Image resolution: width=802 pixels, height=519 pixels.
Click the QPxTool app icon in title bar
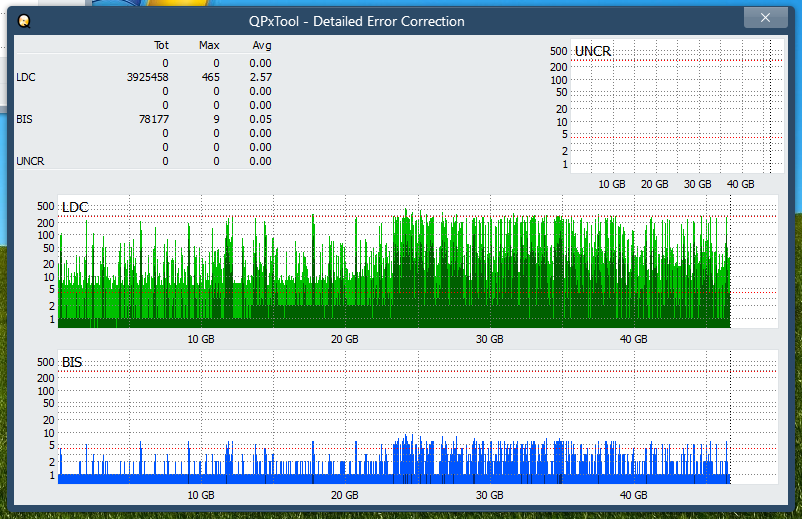[24, 21]
